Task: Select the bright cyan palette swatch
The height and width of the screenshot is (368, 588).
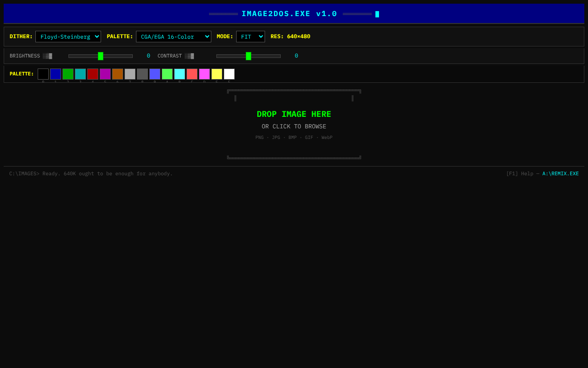Action: point(180,74)
